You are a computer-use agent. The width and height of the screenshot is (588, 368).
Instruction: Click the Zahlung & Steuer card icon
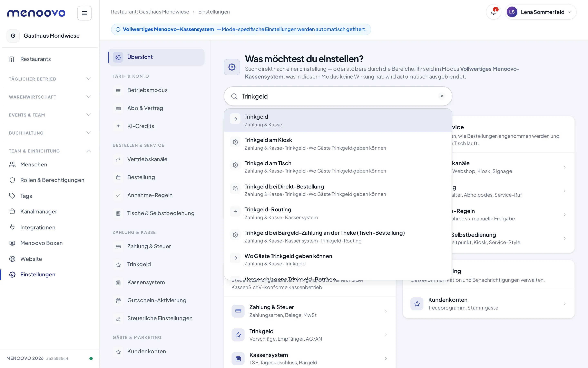coord(238,311)
